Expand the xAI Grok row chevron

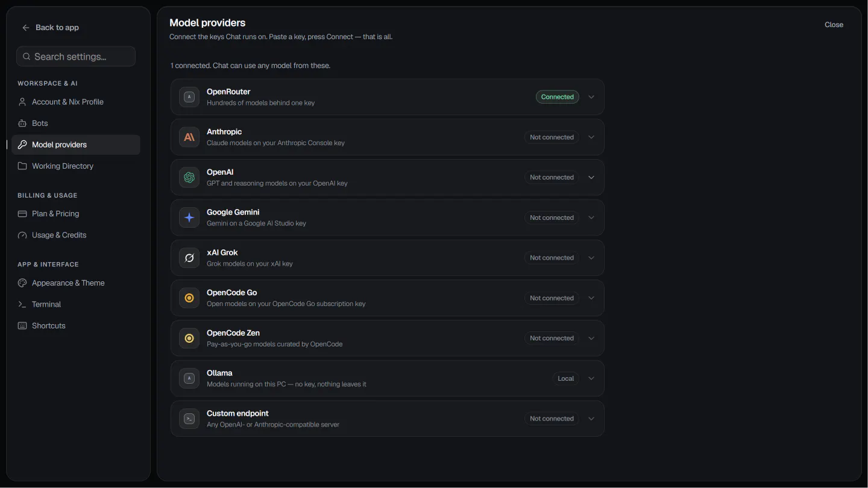coord(591,258)
